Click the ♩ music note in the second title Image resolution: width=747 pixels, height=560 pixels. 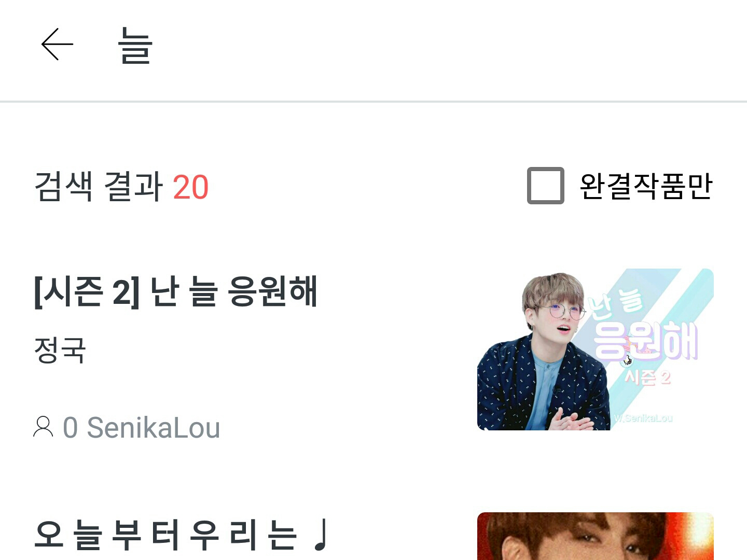(321, 534)
